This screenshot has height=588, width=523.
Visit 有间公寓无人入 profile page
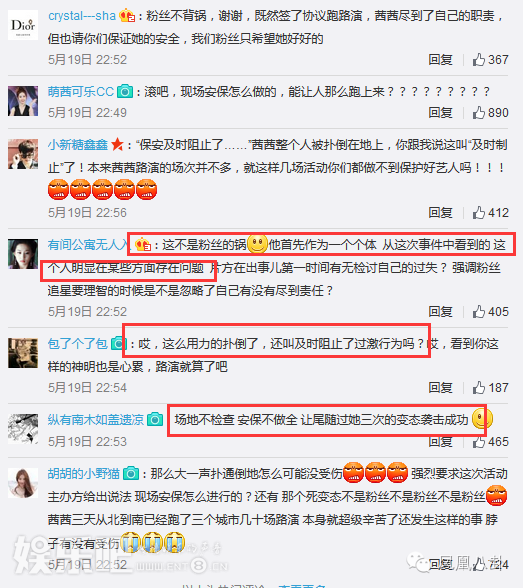pos(88,245)
